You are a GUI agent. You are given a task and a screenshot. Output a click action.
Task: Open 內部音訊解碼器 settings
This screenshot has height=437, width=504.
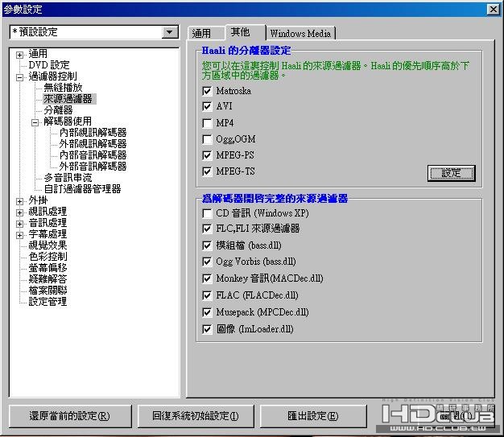coord(93,155)
